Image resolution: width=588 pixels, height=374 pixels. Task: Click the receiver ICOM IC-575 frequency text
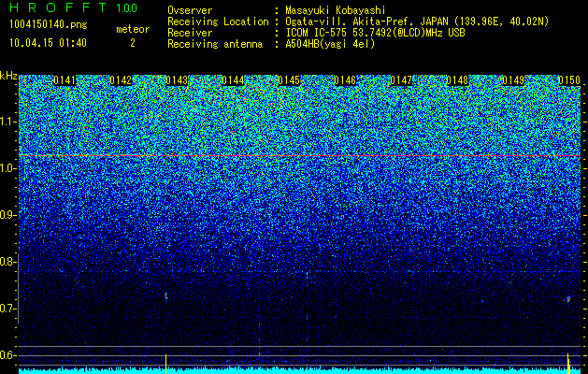coord(375,33)
